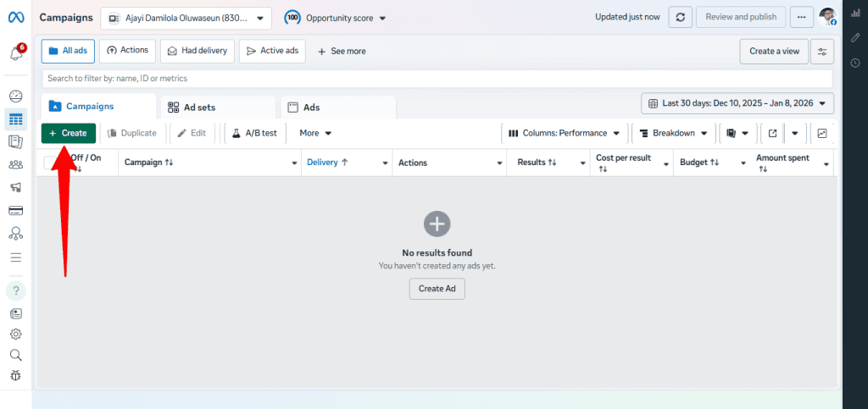This screenshot has height=409, width=868.
Task: Open the Last 30 days date range picker
Action: click(x=737, y=103)
